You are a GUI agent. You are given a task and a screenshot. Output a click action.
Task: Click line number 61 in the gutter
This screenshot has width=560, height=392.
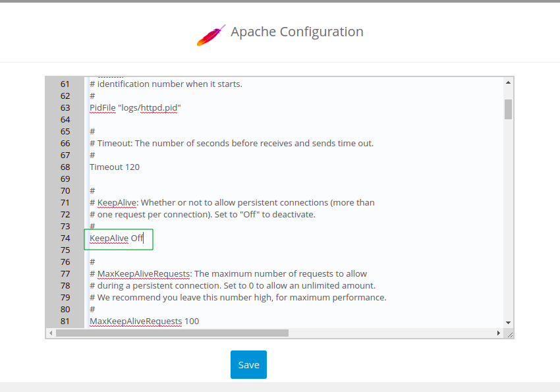(x=65, y=84)
